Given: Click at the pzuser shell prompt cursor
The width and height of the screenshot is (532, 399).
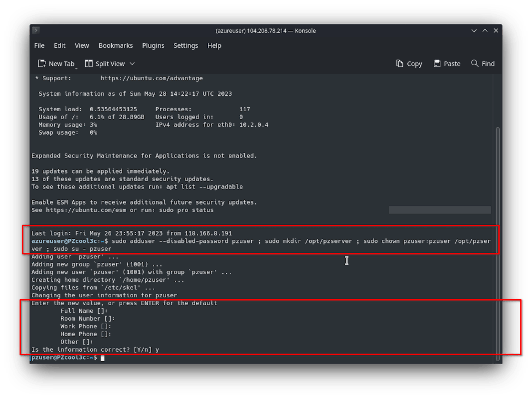Looking at the screenshot, I should point(102,358).
